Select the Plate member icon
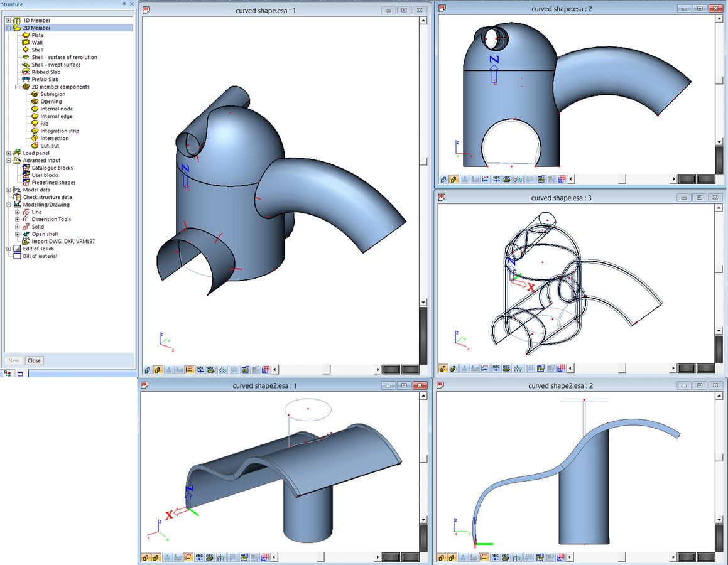 tap(26, 35)
